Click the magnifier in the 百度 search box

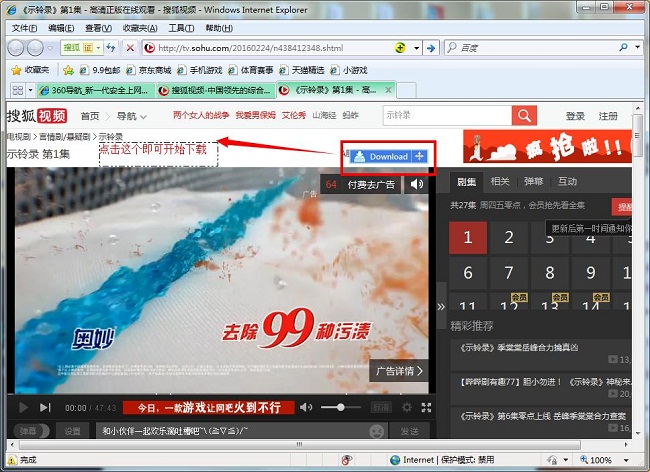point(623,47)
